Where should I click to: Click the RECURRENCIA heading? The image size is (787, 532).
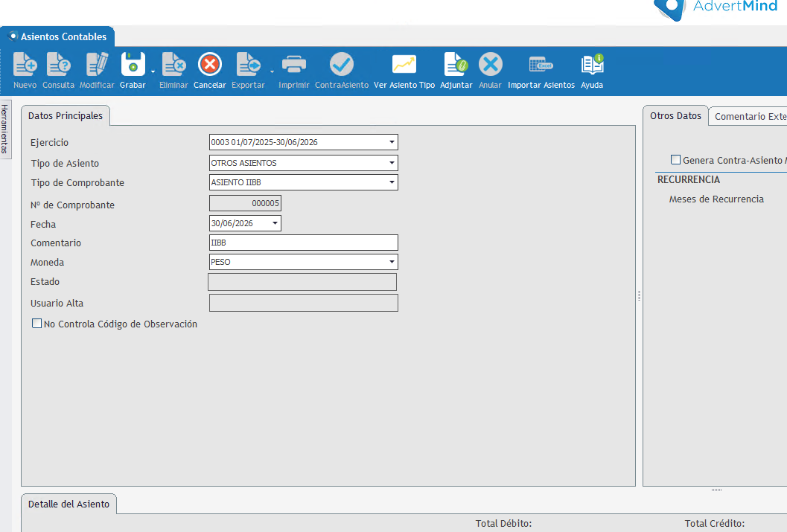(x=689, y=179)
